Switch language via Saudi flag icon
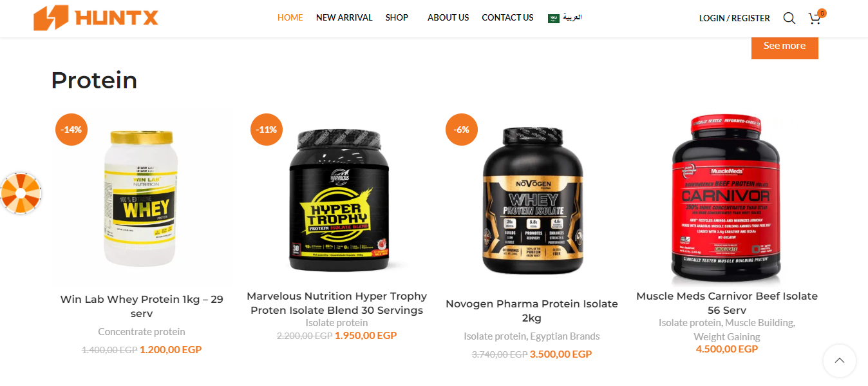The width and height of the screenshot is (868, 386). pyautogui.click(x=554, y=18)
